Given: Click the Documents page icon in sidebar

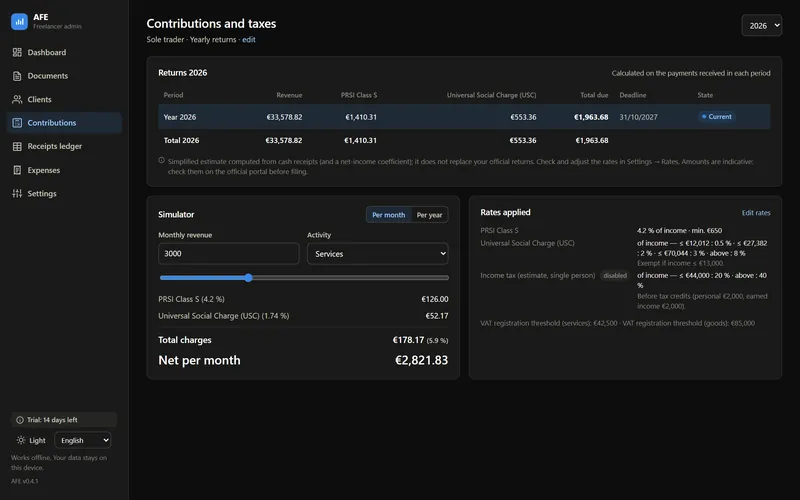Looking at the screenshot, I should tap(17, 76).
